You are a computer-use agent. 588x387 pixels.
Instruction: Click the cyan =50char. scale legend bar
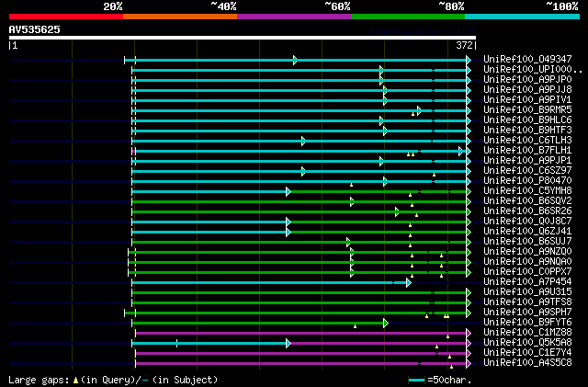pos(416,381)
